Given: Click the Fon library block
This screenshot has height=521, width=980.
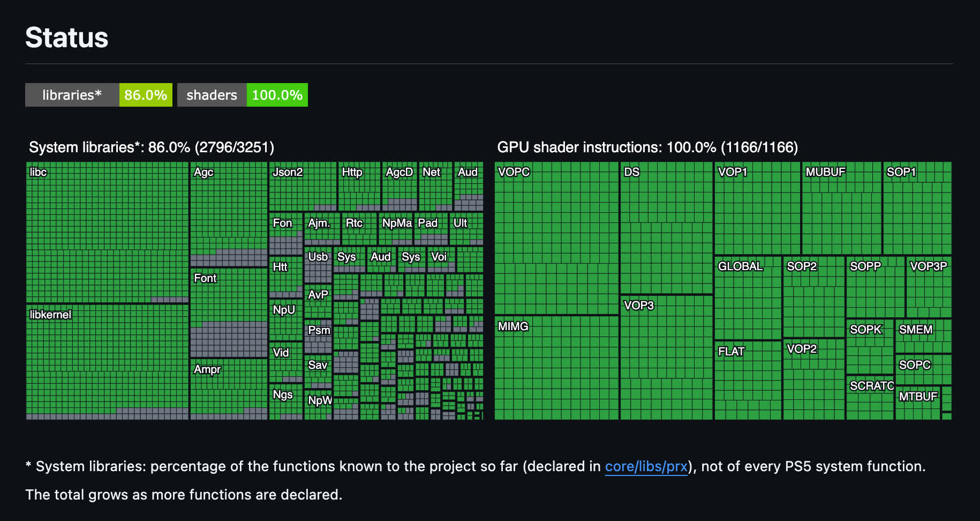Looking at the screenshot, I should 285,234.
